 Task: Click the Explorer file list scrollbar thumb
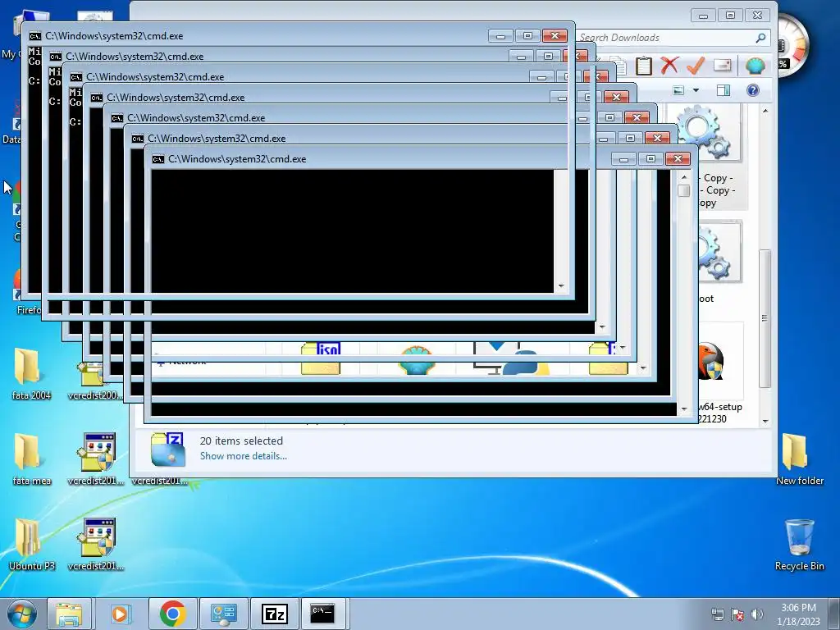coord(765,318)
